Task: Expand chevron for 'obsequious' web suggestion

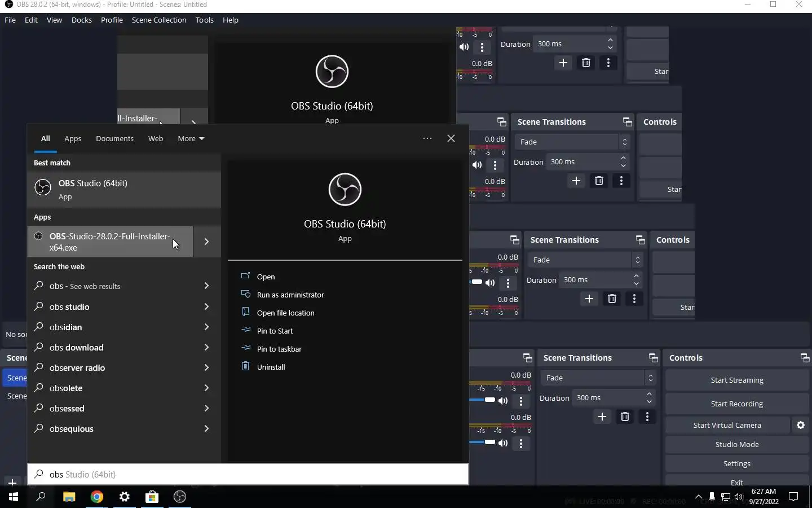Action: (206, 428)
